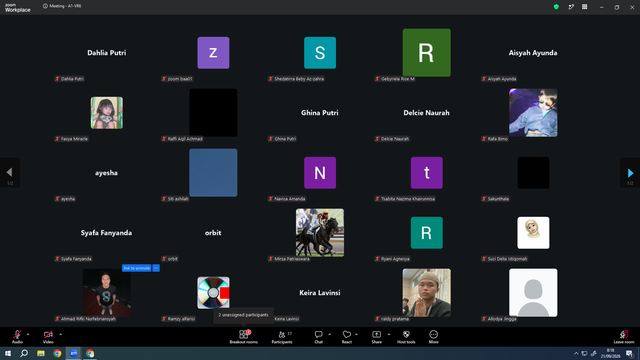This screenshot has width=640, height=360.
Task: Click the teal R avatar of Ryani Agnesya
Action: coord(427,233)
